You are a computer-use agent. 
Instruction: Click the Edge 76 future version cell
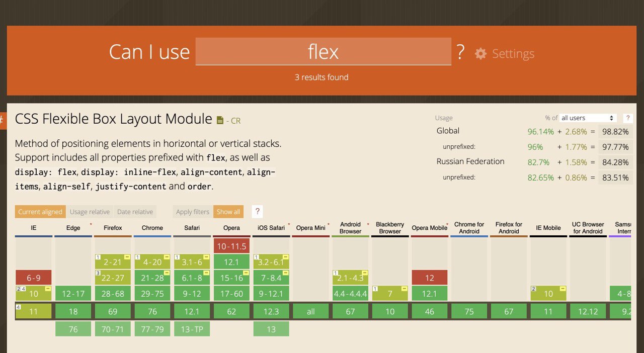[x=73, y=329]
